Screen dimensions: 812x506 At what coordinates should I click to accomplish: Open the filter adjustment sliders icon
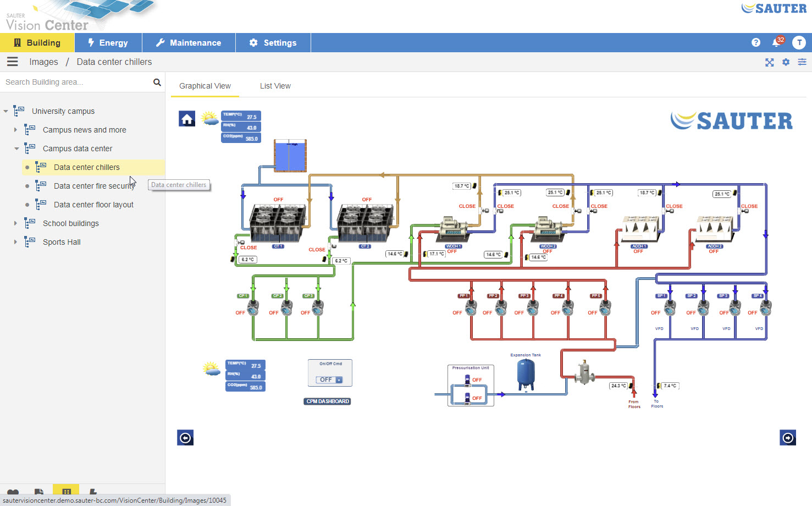coord(802,62)
